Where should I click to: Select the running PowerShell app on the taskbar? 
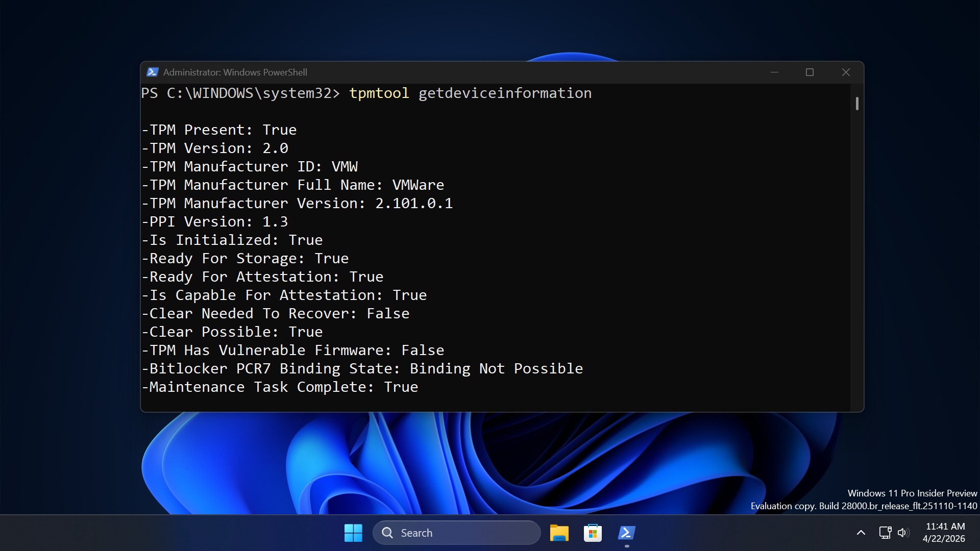(626, 532)
